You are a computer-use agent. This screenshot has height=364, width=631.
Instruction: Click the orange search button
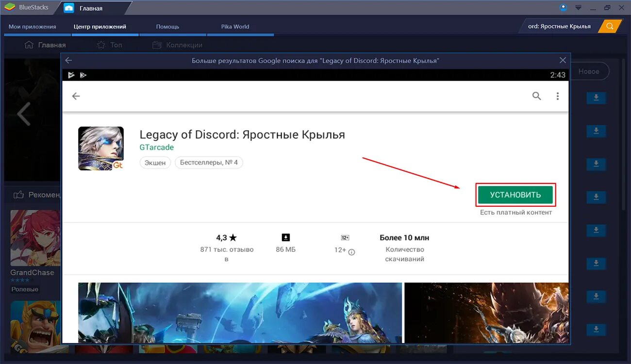610,26
